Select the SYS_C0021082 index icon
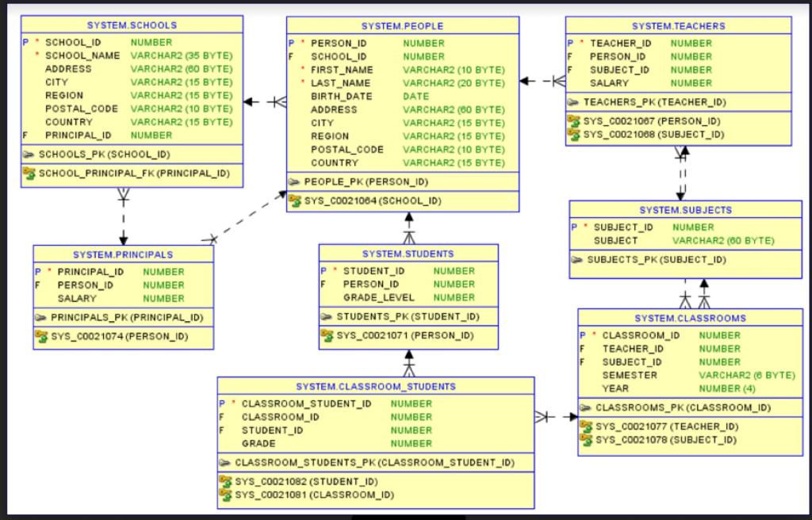 click(224, 482)
